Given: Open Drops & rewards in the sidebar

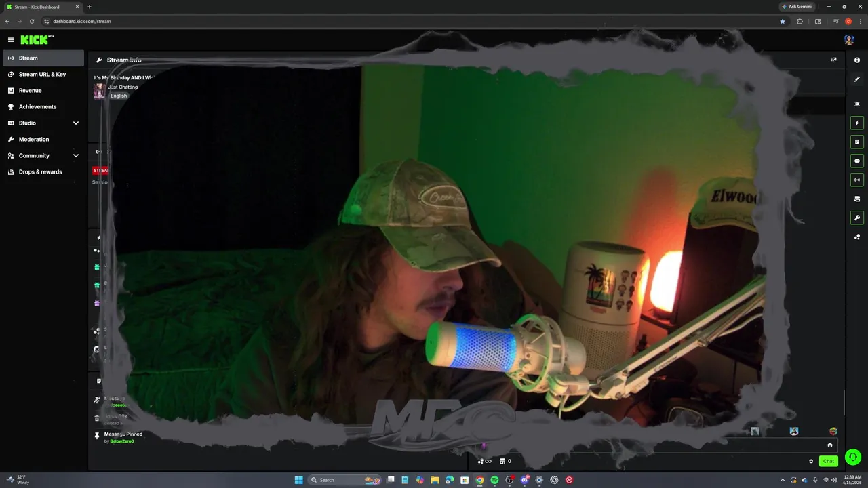Looking at the screenshot, I should point(43,172).
